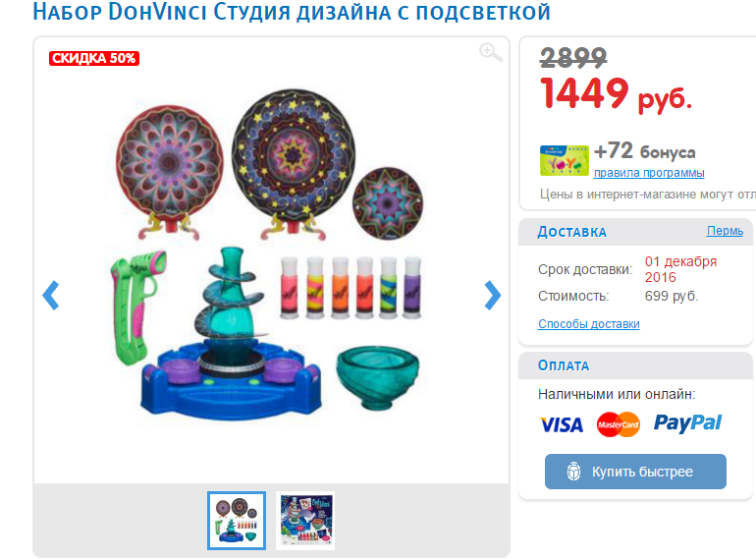
Task: Select the second thumbnail showing packaging box
Action: pyautogui.click(x=305, y=521)
